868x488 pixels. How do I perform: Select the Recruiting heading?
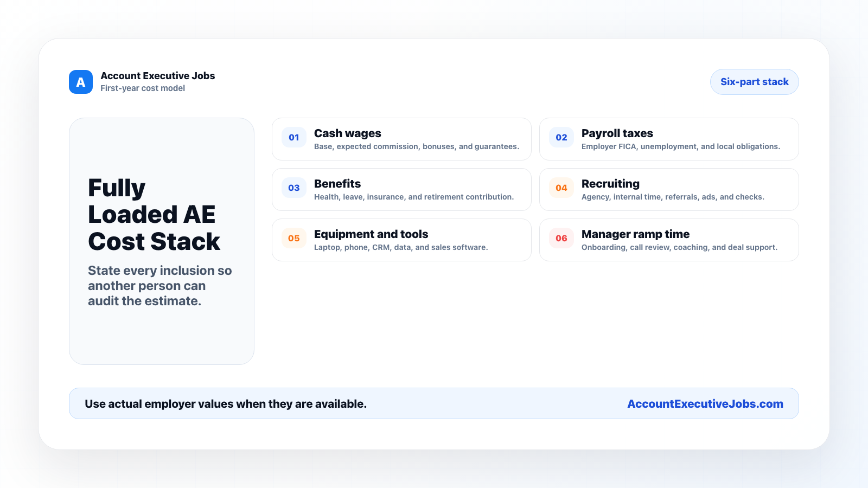point(610,184)
